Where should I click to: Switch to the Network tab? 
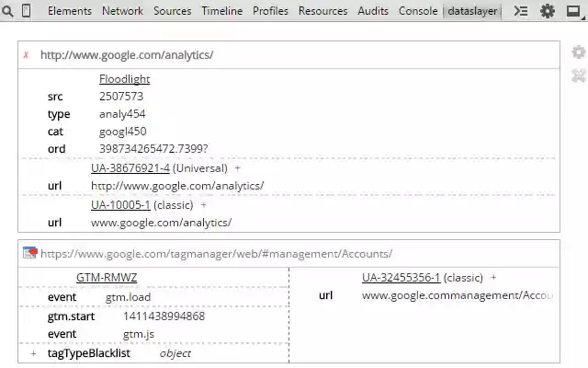(x=122, y=11)
